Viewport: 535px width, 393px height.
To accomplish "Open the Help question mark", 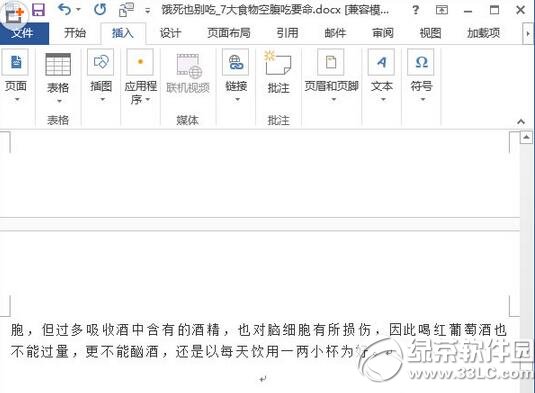I will [415, 10].
